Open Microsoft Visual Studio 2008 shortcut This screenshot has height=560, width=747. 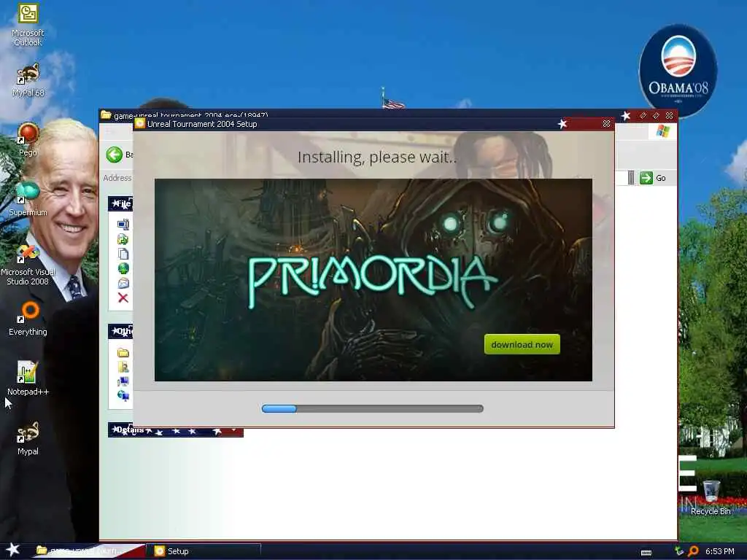(x=28, y=264)
